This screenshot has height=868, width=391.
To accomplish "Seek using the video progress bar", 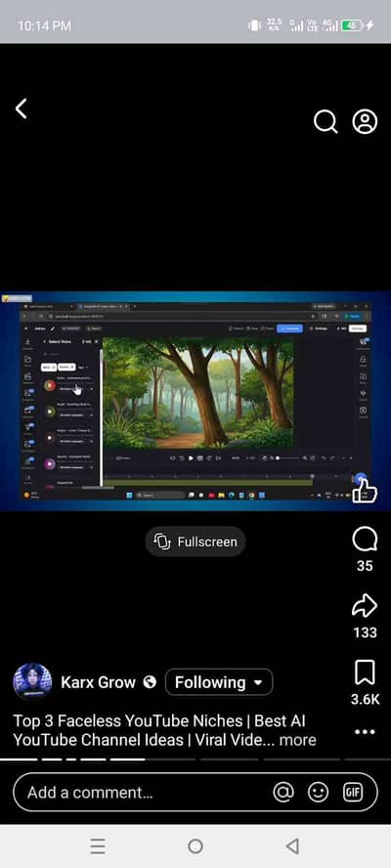I will (x=195, y=759).
